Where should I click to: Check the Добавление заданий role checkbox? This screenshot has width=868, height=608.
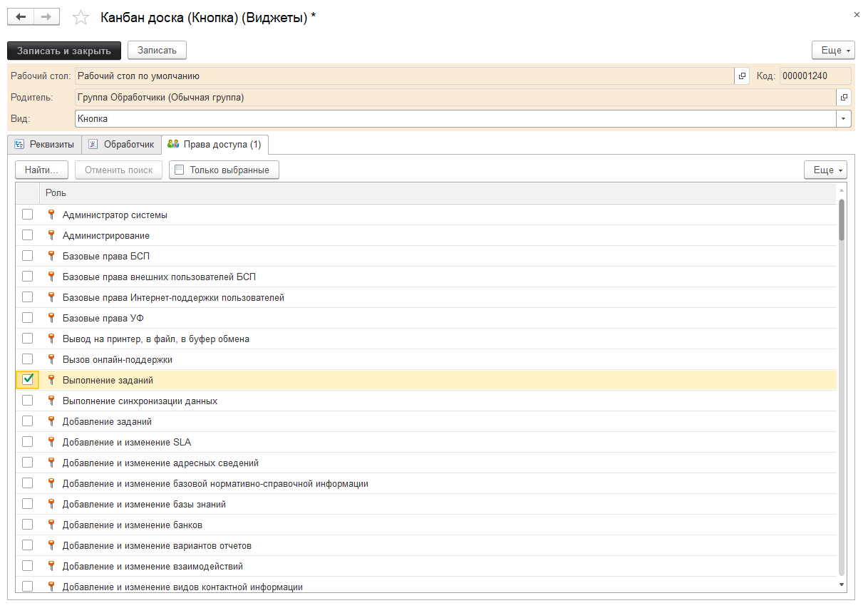point(28,421)
